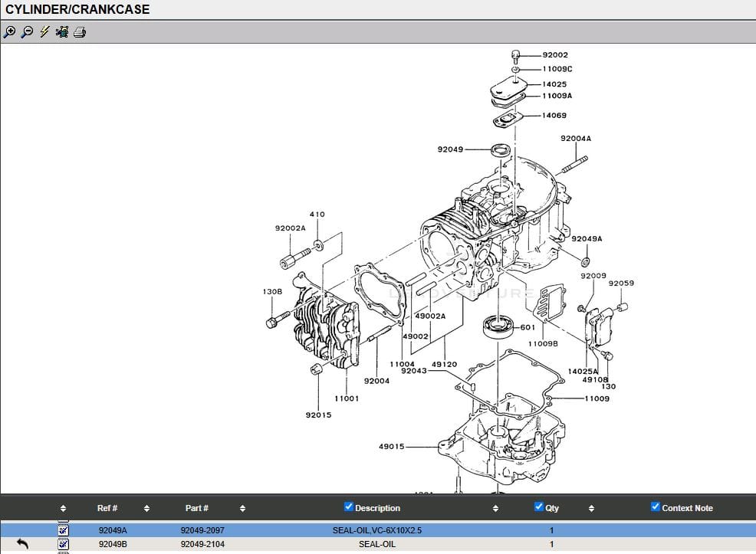Image resolution: width=756 pixels, height=554 pixels.
Task: Print the diagram using the printer icon
Action: (x=80, y=31)
